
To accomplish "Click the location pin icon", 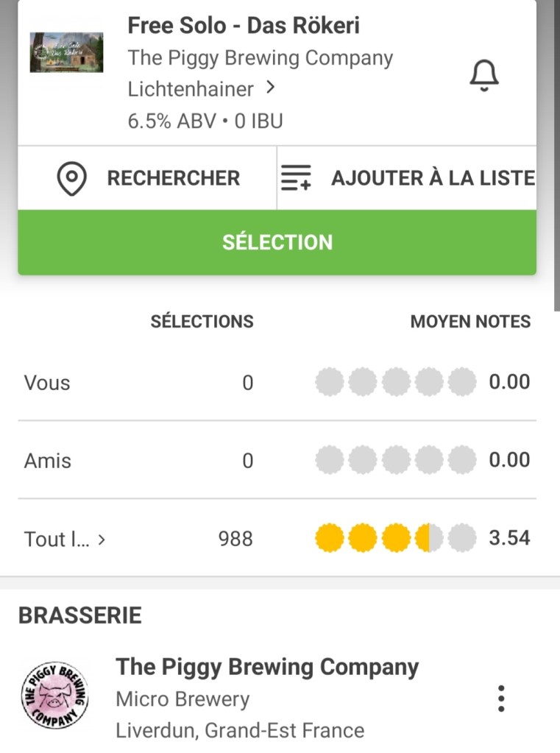I will [x=72, y=179].
